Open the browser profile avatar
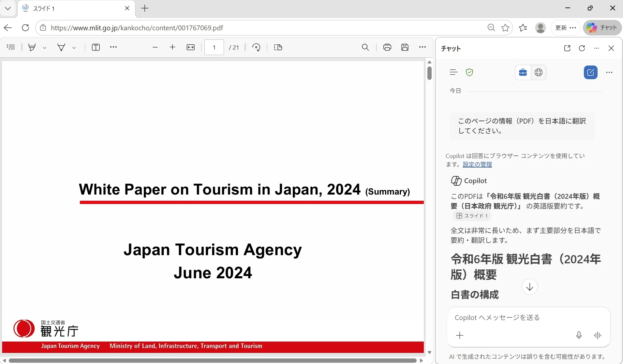The height and width of the screenshot is (364, 623). pos(541,28)
